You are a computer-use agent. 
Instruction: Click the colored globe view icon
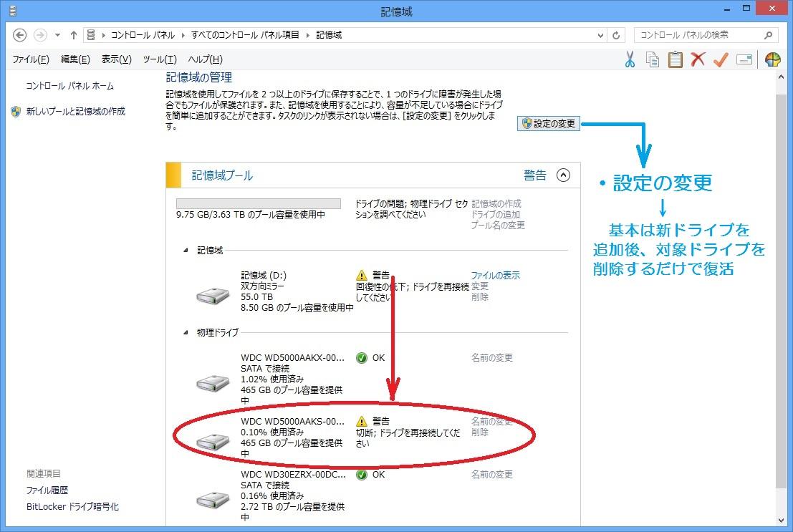(x=772, y=59)
